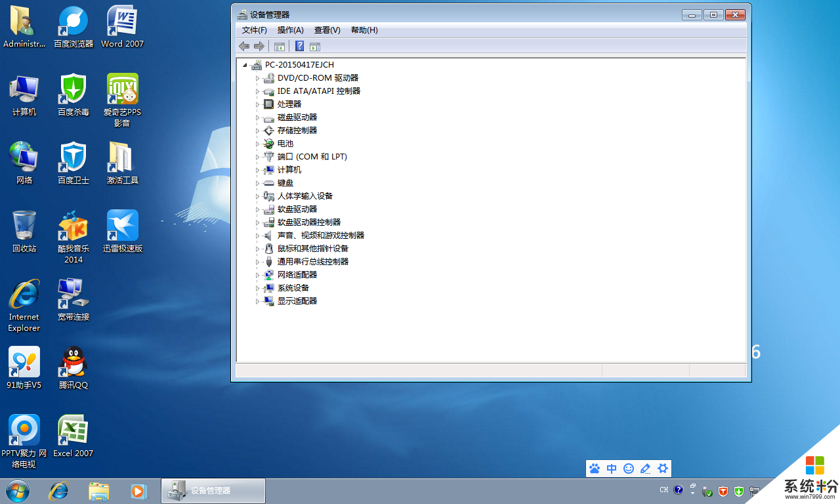This screenshot has height=504, width=840.
Task: Click the Device Manager taskbar button
Action: click(213, 490)
